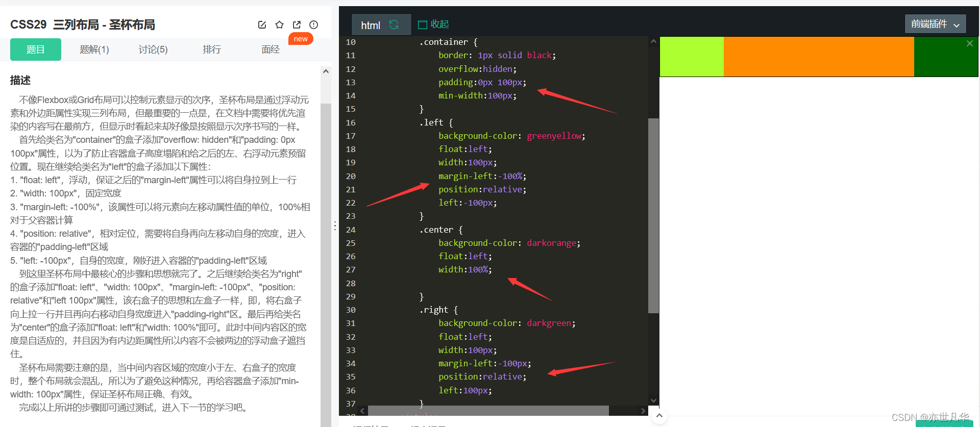The height and width of the screenshot is (427, 980).
Task: Click the edit note icon beside the title
Action: [x=262, y=24]
